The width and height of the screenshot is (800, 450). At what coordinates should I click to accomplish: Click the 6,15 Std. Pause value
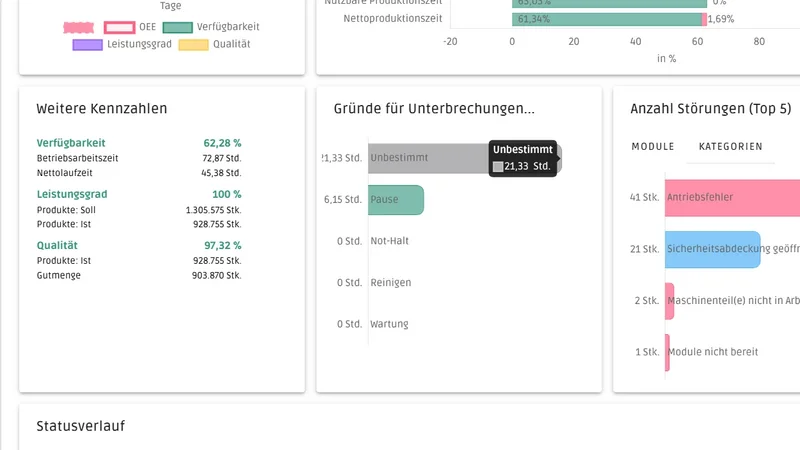[343, 199]
